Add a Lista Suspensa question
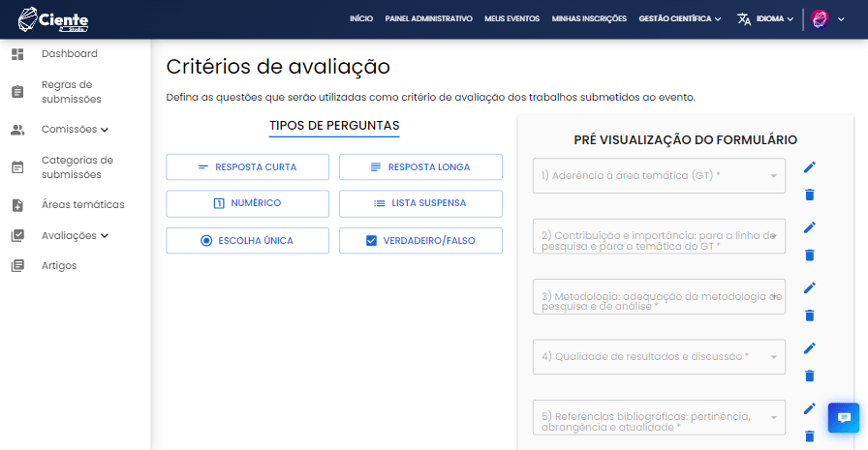868x450 pixels. 420,203
